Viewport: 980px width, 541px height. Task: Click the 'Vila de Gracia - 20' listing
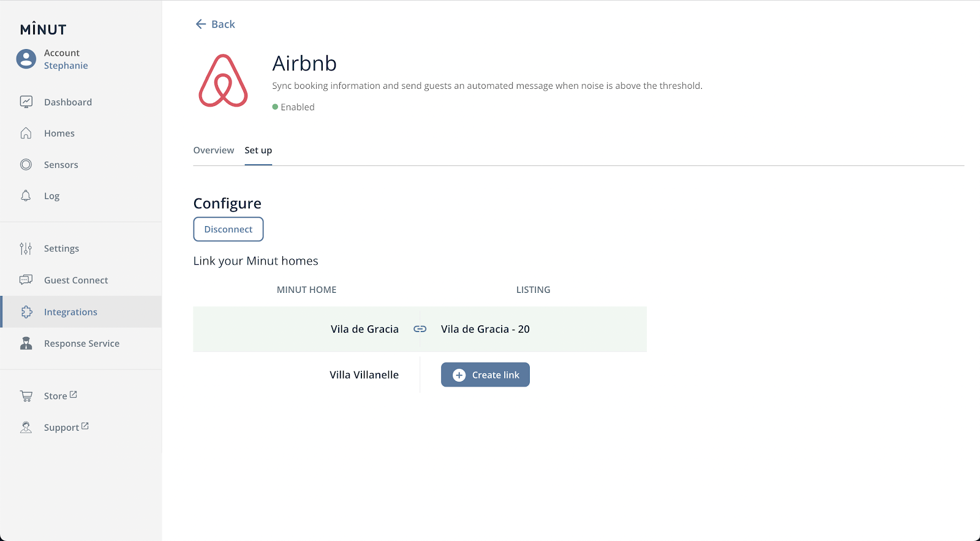485,329
